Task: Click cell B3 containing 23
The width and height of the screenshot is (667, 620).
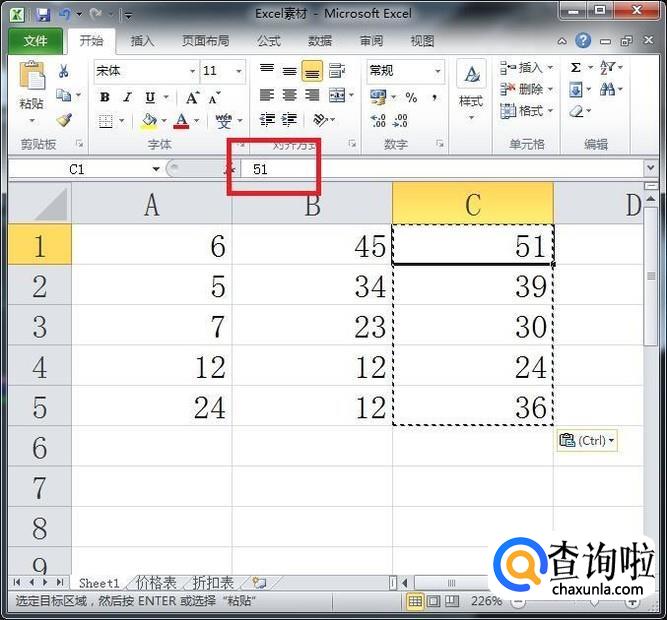Action: [312, 327]
